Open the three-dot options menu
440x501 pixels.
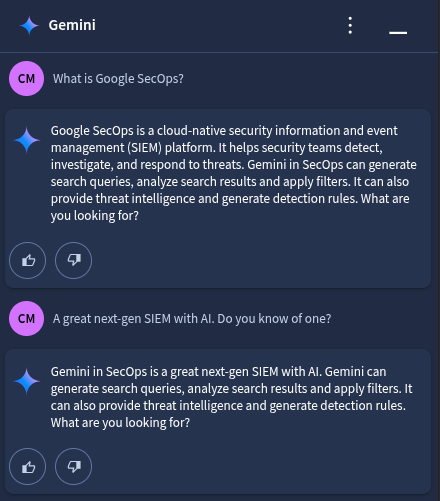tap(350, 25)
